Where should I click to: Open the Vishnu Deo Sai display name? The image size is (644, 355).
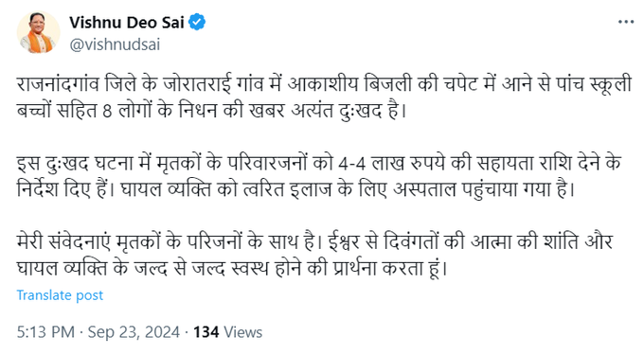point(127,22)
